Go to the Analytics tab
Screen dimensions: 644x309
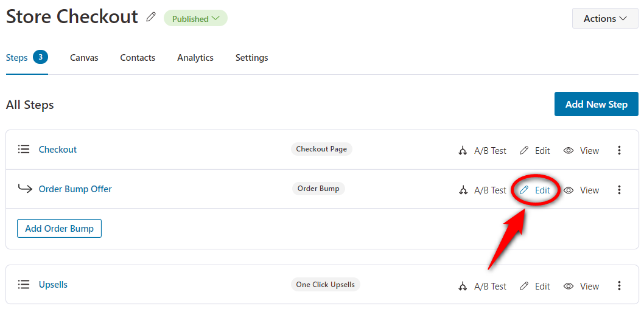click(x=195, y=58)
